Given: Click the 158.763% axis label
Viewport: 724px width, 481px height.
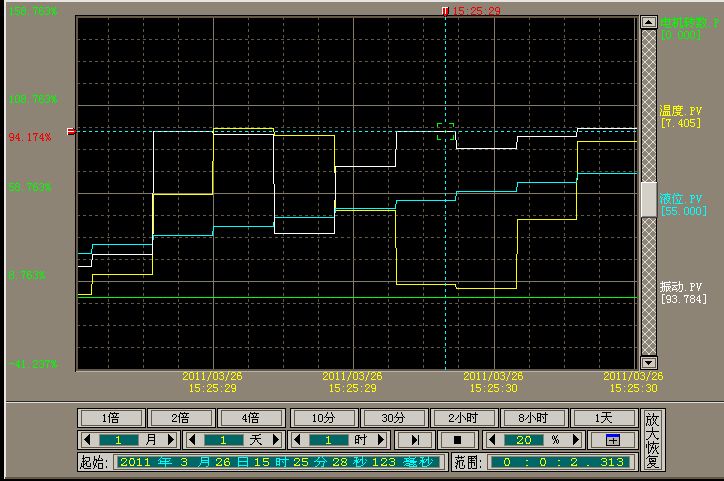Looking at the screenshot, I should (32, 11).
